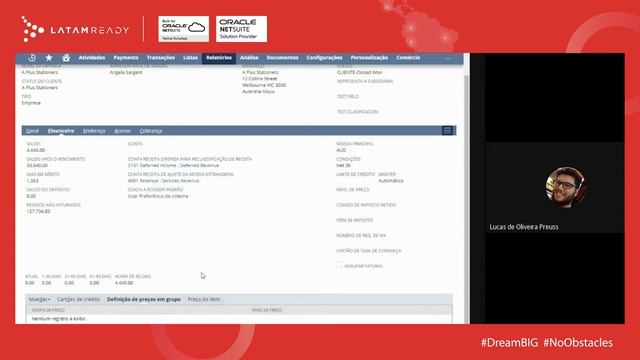The image size is (640, 360).
Task: Click the subtab layout toggle icon
Action: [447, 131]
